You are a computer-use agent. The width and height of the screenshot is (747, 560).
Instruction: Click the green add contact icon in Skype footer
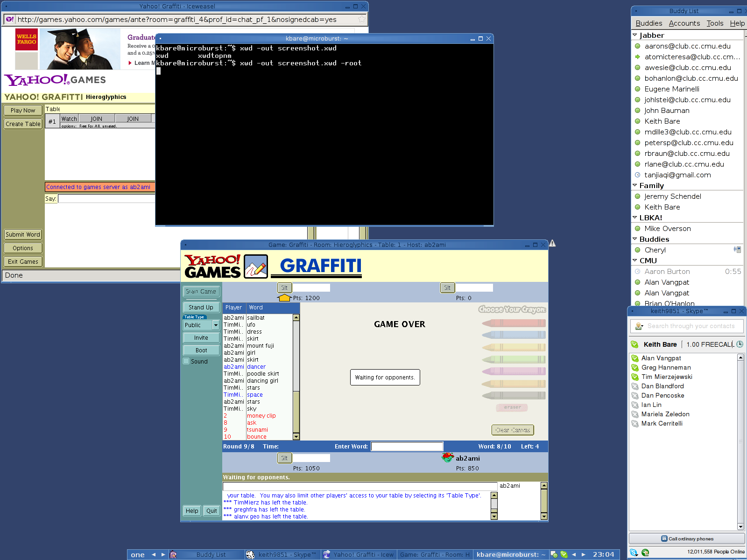645,552
